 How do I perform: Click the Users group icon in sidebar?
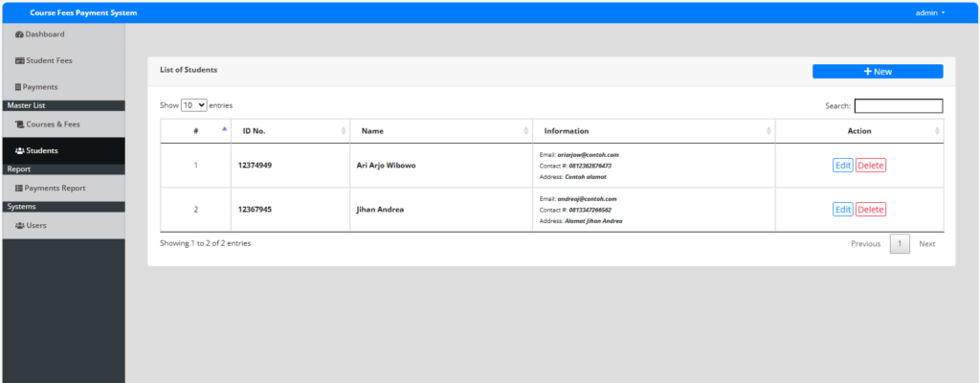[x=19, y=226]
